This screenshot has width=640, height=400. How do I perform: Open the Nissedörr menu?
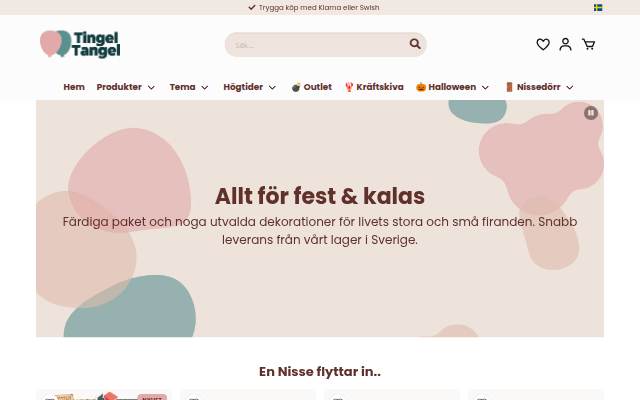point(538,87)
